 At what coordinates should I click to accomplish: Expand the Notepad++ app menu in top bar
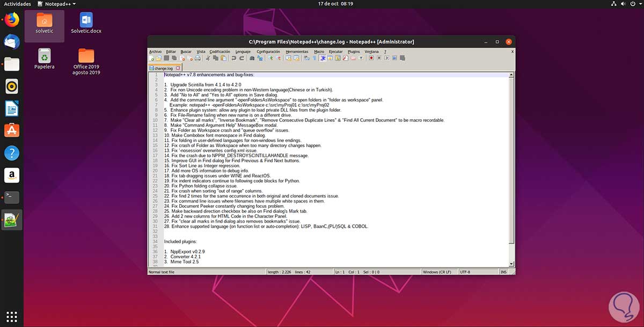[57, 4]
